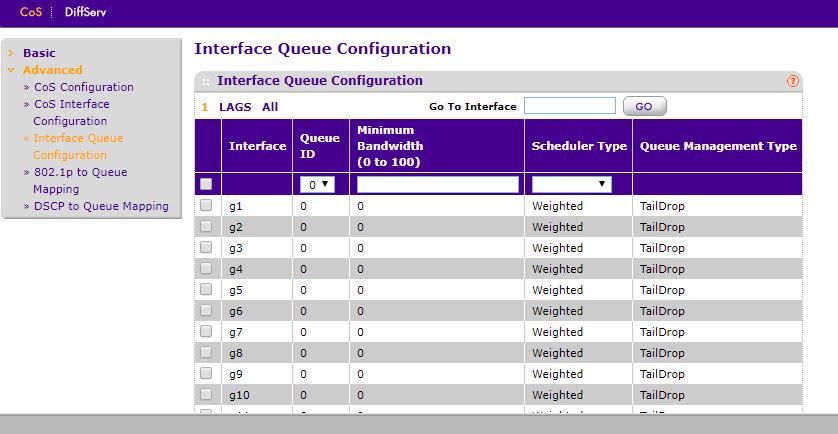Image resolution: width=838 pixels, height=434 pixels.
Task: Tick the select-all checkbox in header row
Action: click(x=206, y=184)
